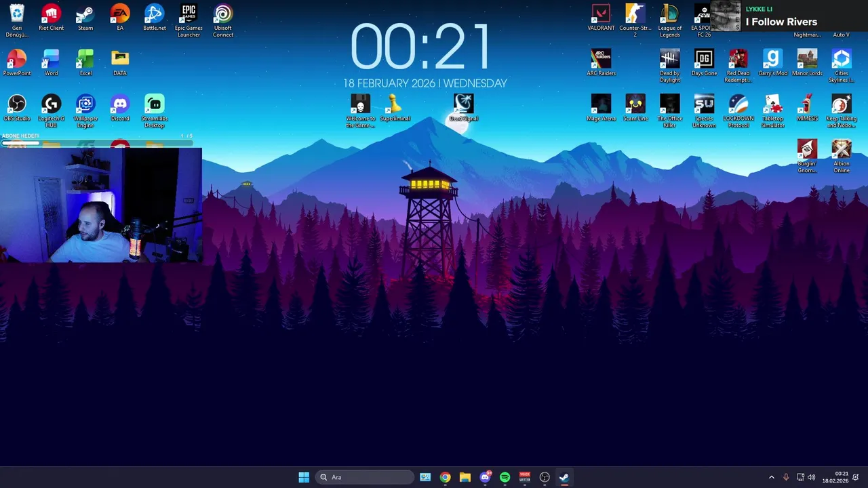Open the Scam Line shortcut
Viewport: 868px width, 488px height.
click(635, 108)
